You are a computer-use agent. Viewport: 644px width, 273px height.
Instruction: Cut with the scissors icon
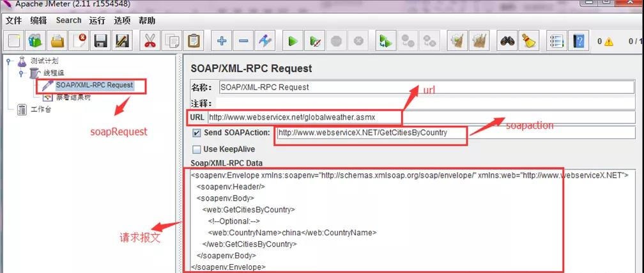click(x=150, y=41)
